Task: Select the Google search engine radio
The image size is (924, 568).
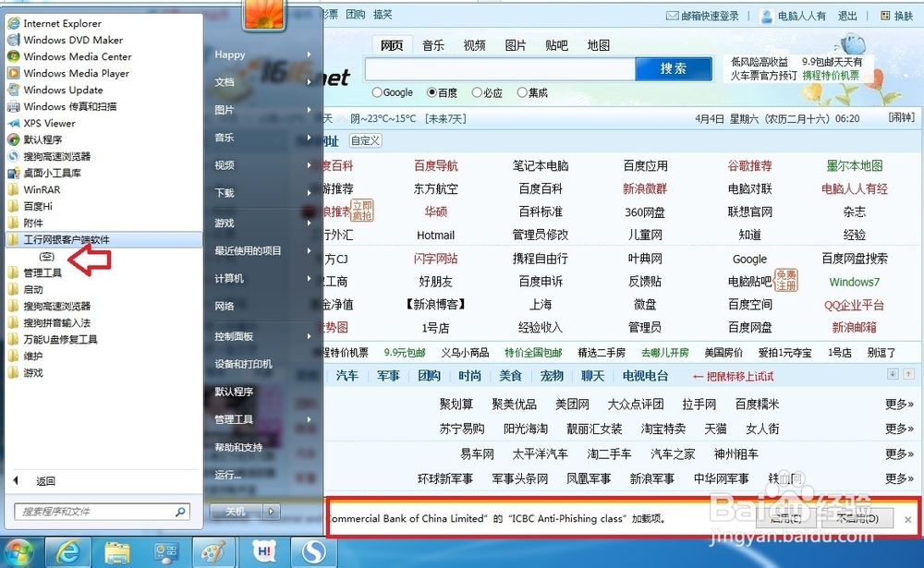Action: click(377, 92)
